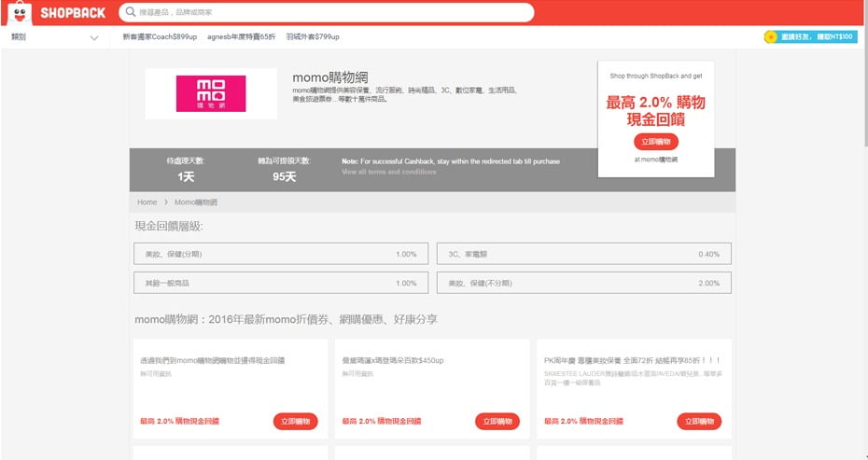Viewport: 868px width, 460px height.
Task: Click the 現金回饋層級 heading
Action: tap(169, 226)
